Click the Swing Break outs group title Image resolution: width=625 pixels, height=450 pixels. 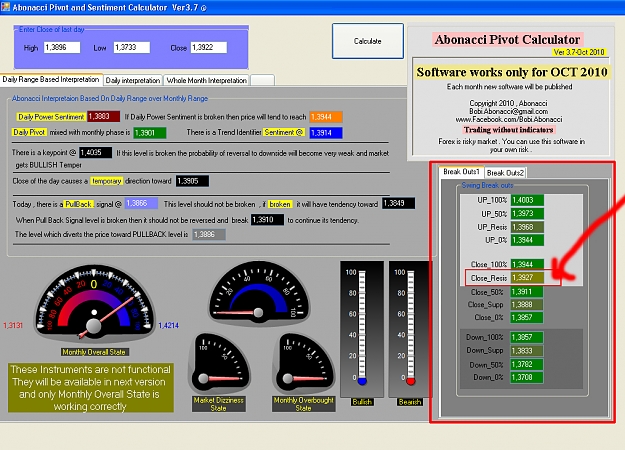tap(487, 185)
